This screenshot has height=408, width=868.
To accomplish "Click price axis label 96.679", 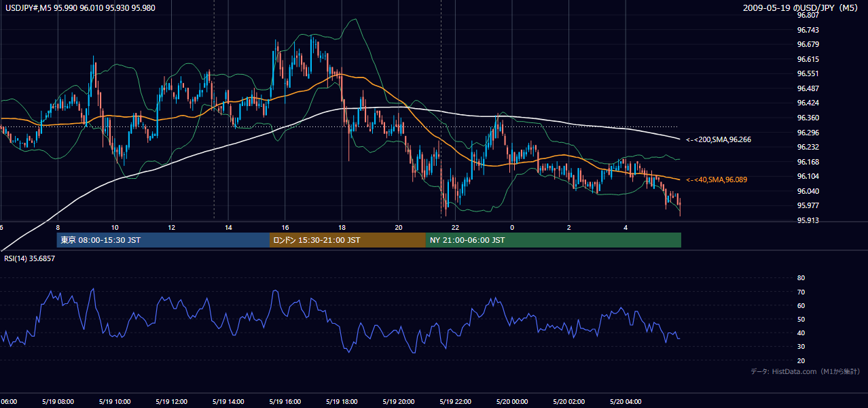I will [808, 44].
